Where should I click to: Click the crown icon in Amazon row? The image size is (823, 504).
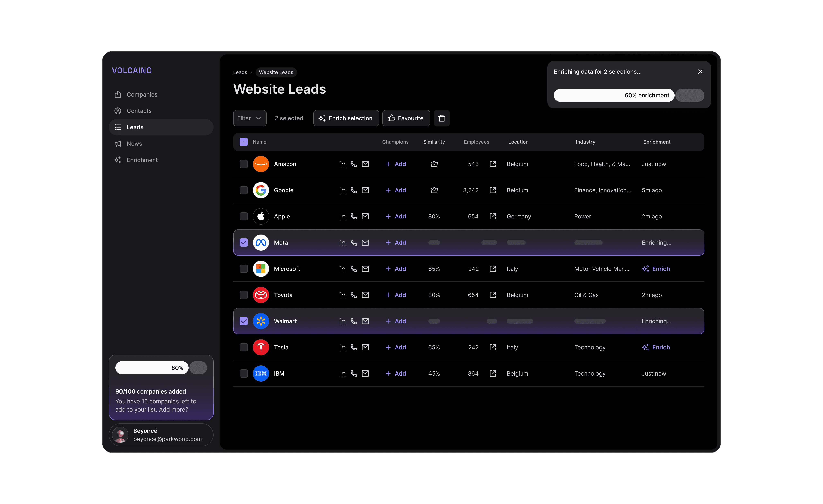(x=434, y=164)
